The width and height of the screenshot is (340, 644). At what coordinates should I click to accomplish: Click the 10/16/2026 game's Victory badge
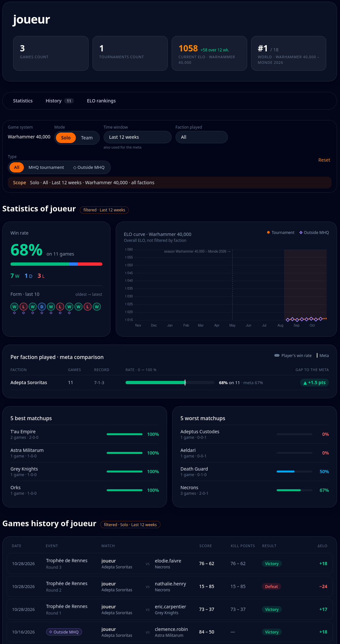272,632
